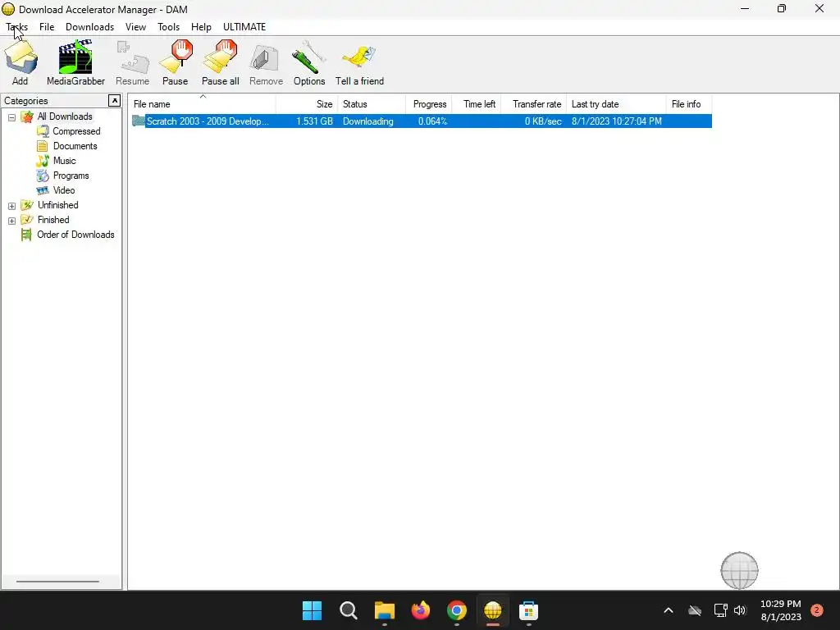Sort by the Time left column
This screenshot has width=840, height=630.
(x=477, y=104)
